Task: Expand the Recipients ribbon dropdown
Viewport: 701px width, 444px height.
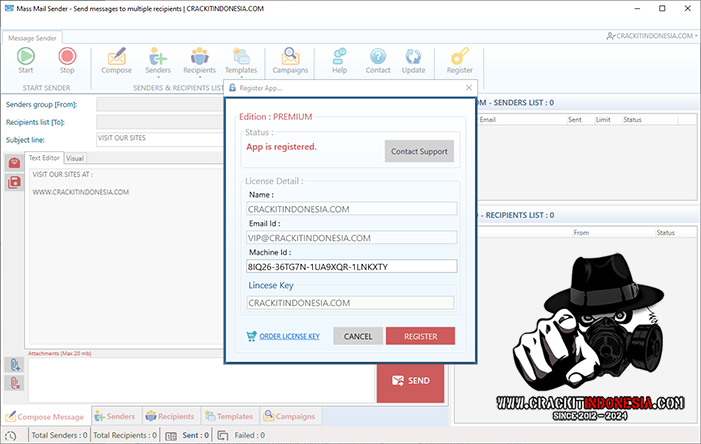Action: (x=200, y=62)
